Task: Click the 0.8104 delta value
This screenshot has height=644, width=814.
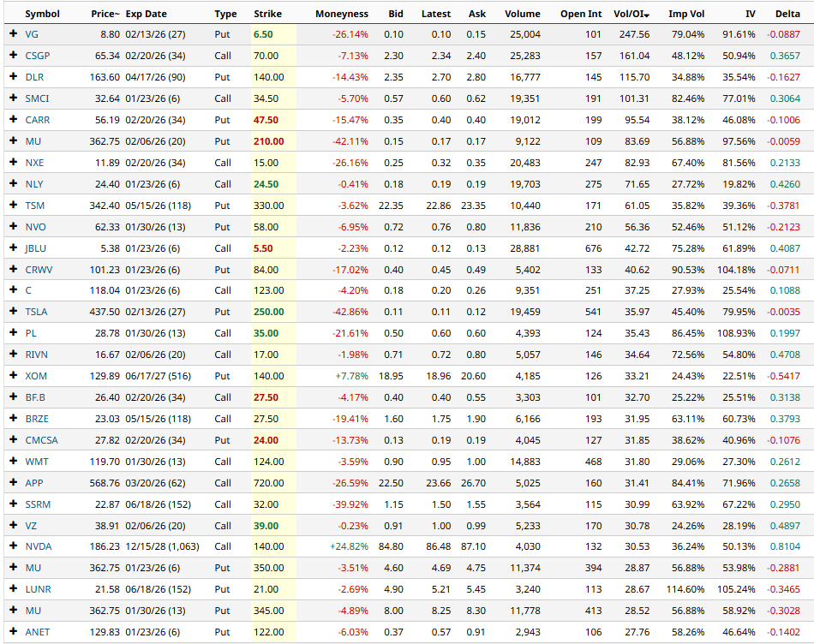Action: (785, 546)
